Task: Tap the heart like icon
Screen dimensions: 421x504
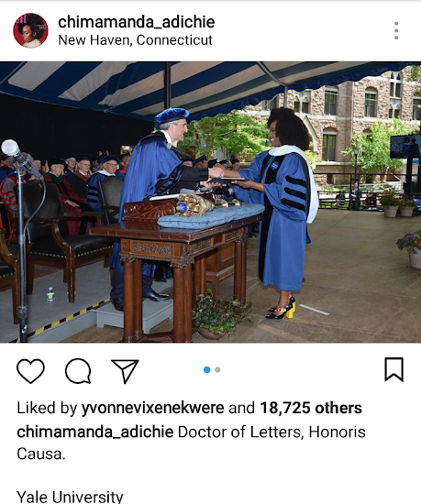Action: point(30,370)
